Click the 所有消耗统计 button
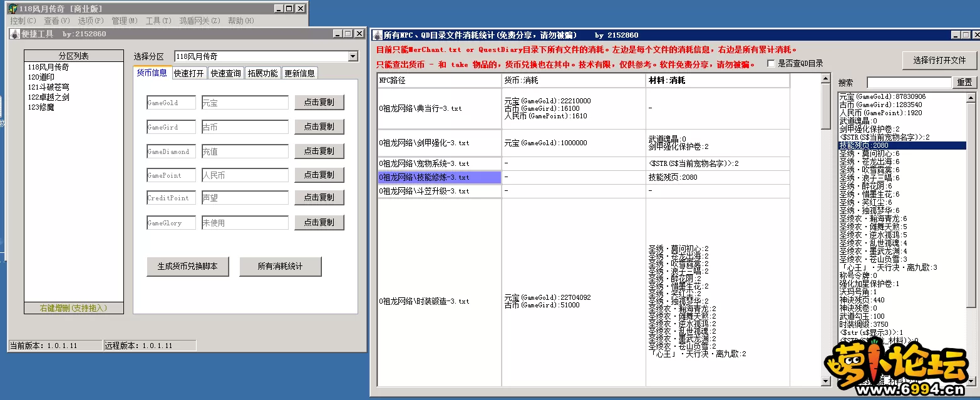Viewport: 980px width, 400px height. pyautogui.click(x=280, y=266)
